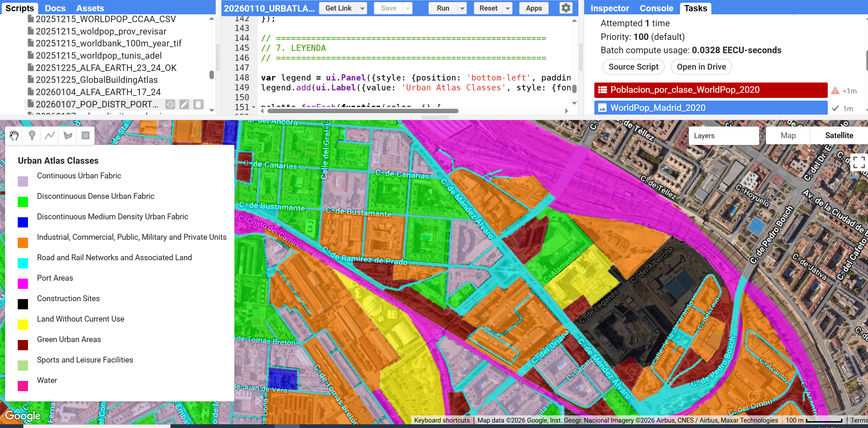Open the Get Link dropdown arrow

coord(362,8)
